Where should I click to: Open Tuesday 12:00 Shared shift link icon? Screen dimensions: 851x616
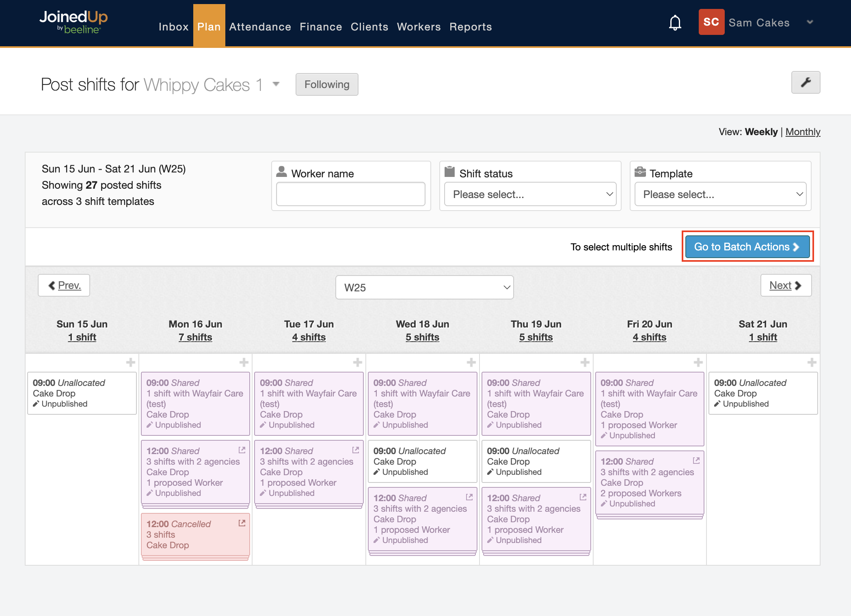pyautogui.click(x=356, y=450)
